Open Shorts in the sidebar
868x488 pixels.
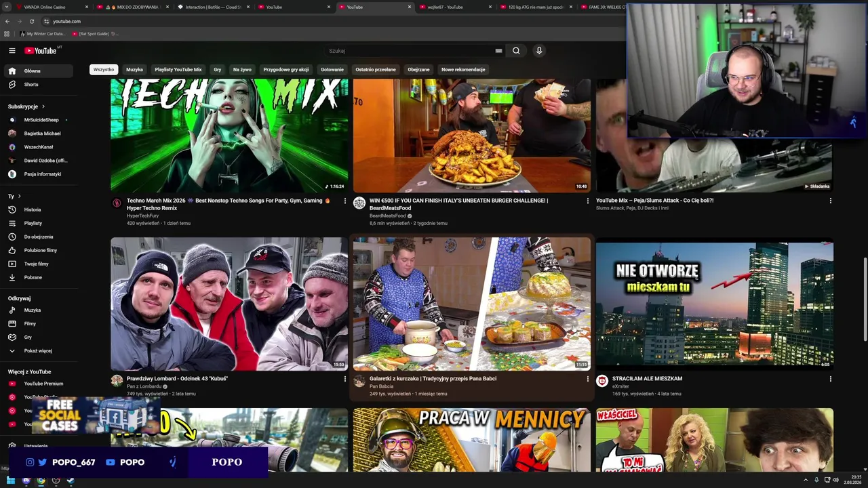[x=39, y=85]
